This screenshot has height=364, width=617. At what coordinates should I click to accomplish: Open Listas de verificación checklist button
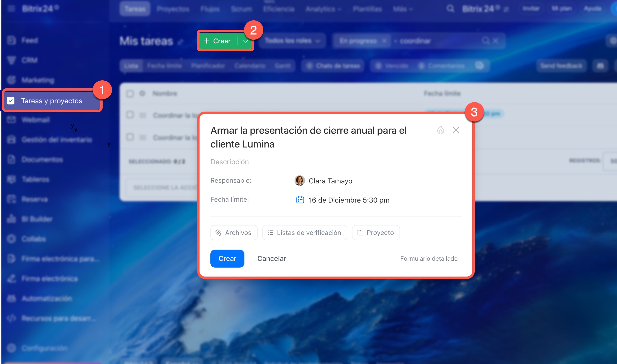click(x=304, y=233)
